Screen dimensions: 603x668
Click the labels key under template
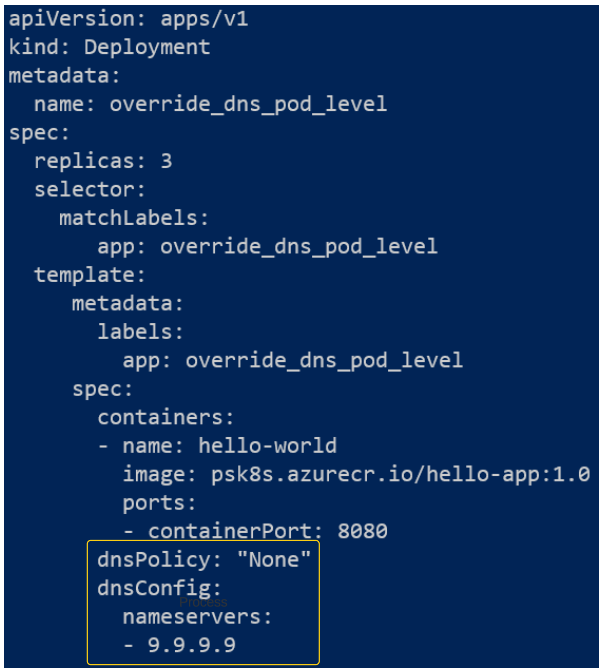pyautogui.click(x=141, y=331)
